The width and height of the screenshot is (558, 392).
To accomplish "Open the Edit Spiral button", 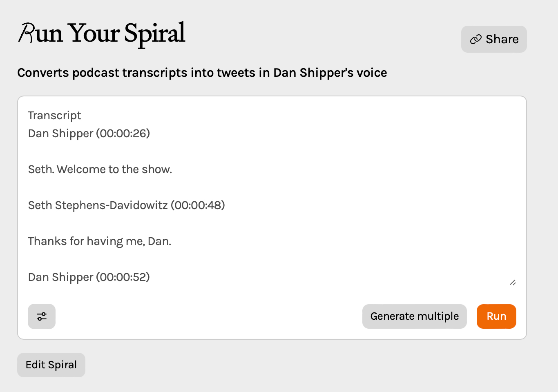I will 51,365.
